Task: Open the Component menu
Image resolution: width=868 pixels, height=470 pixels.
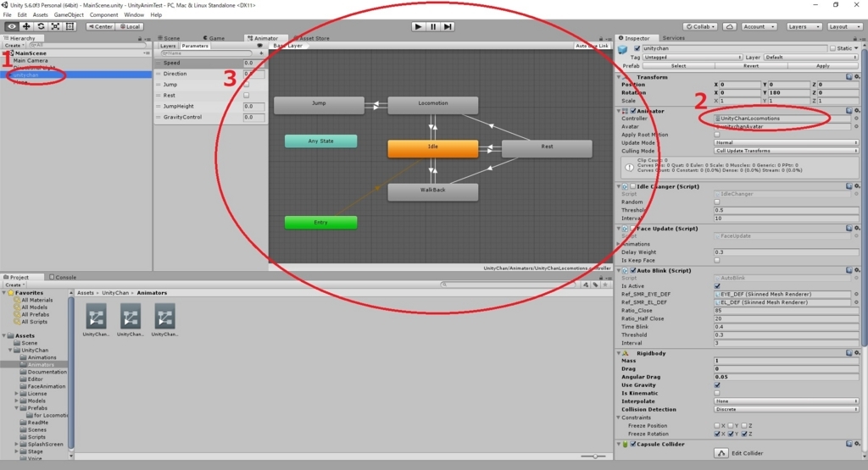Action: 103,15
